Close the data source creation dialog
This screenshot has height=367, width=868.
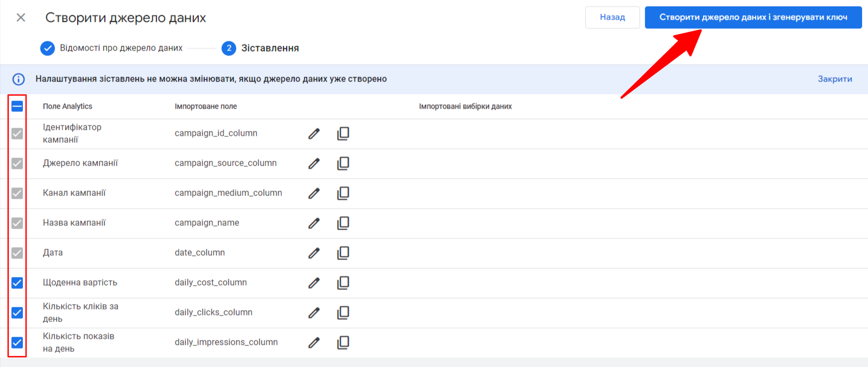click(21, 17)
